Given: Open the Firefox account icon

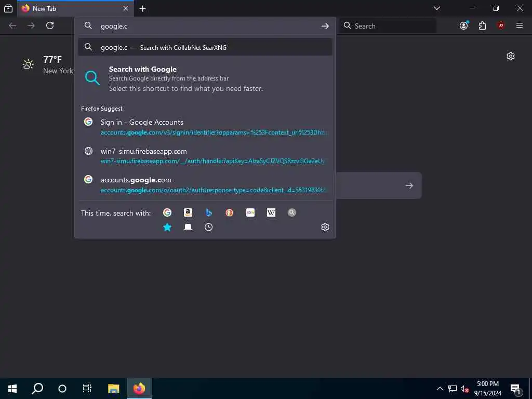Looking at the screenshot, I should [464, 25].
